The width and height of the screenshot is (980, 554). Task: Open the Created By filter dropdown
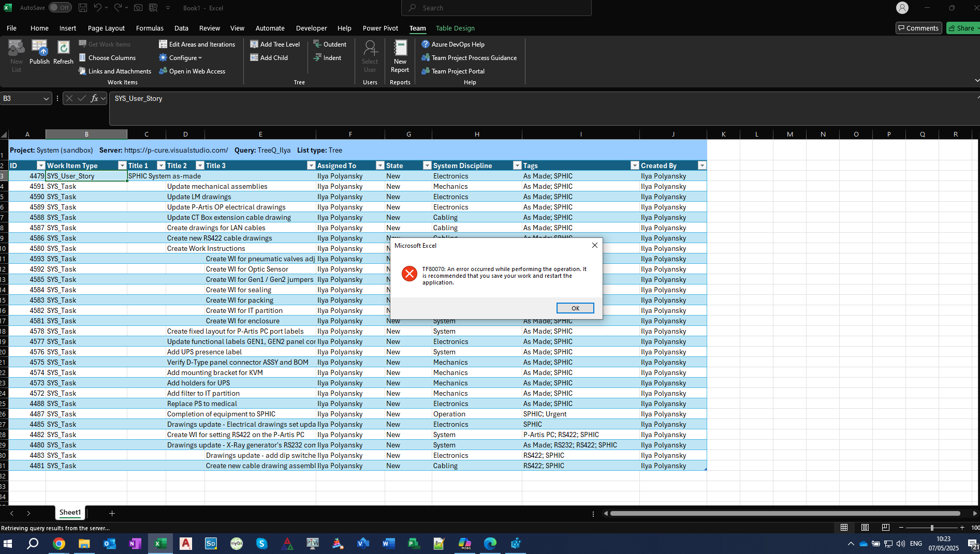(x=702, y=166)
